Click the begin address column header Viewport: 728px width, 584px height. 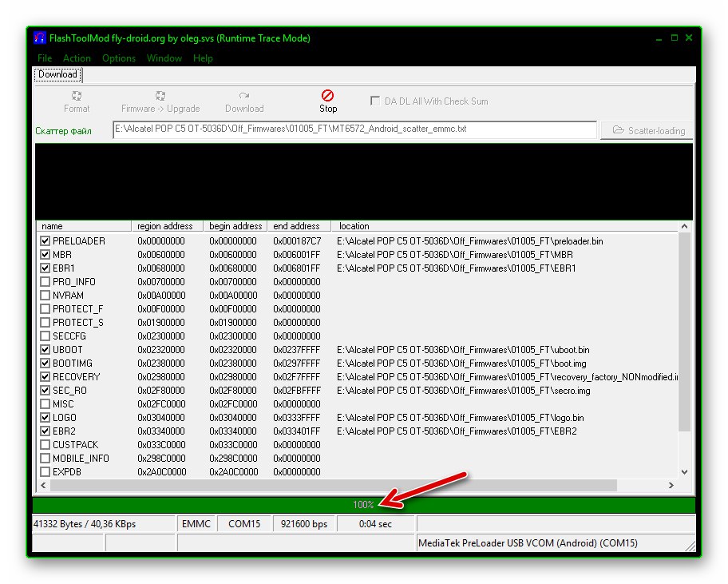coord(235,226)
